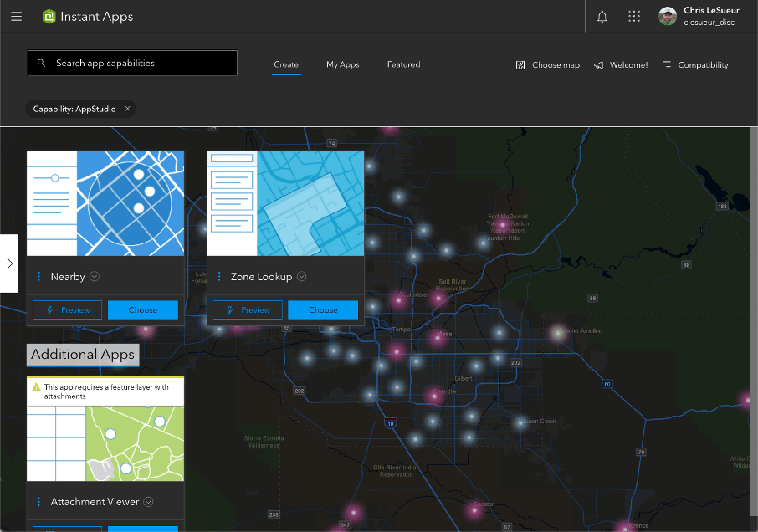Click the Compatibility list icon
This screenshot has height=532, width=758.
(x=667, y=65)
